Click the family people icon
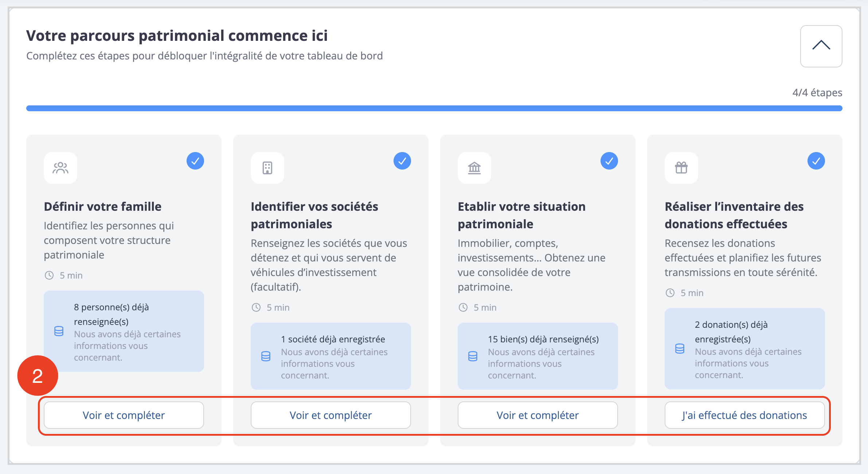Viewport: 868px width, 474px height. tap(60, 168)
